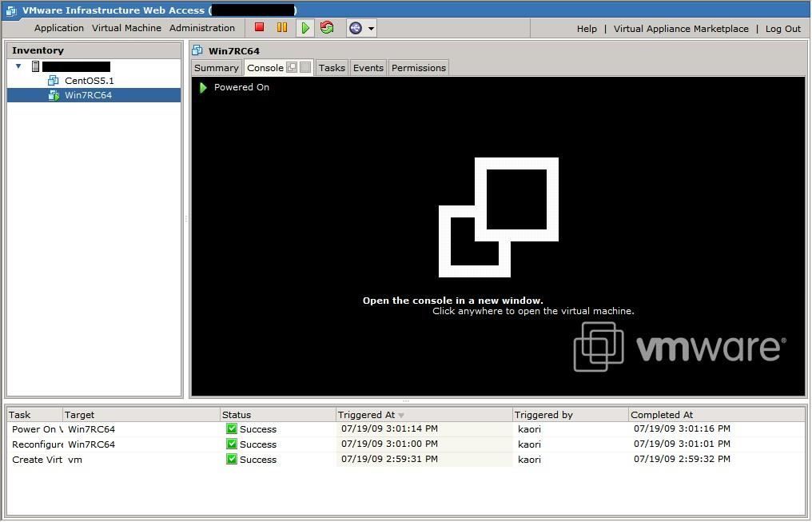
Task: Click '07/19/09 3:01:14 PM' triggered time
Action: coord(389,428)
